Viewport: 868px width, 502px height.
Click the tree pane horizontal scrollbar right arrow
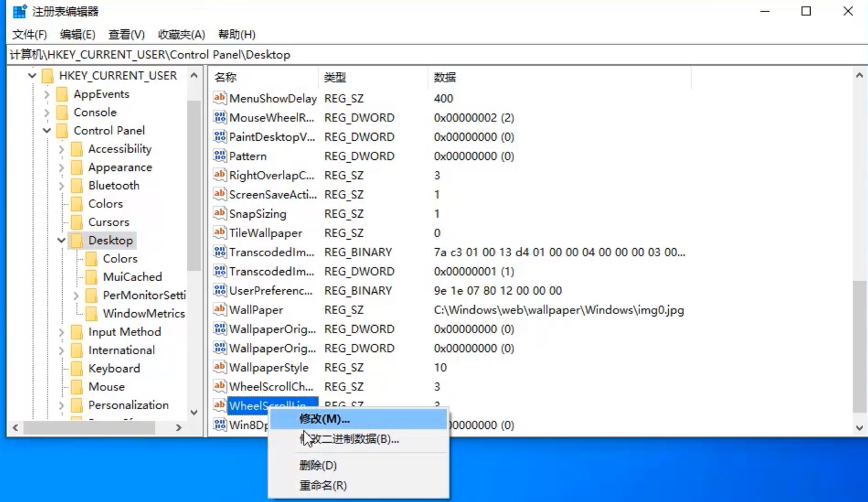click(179, 428)
